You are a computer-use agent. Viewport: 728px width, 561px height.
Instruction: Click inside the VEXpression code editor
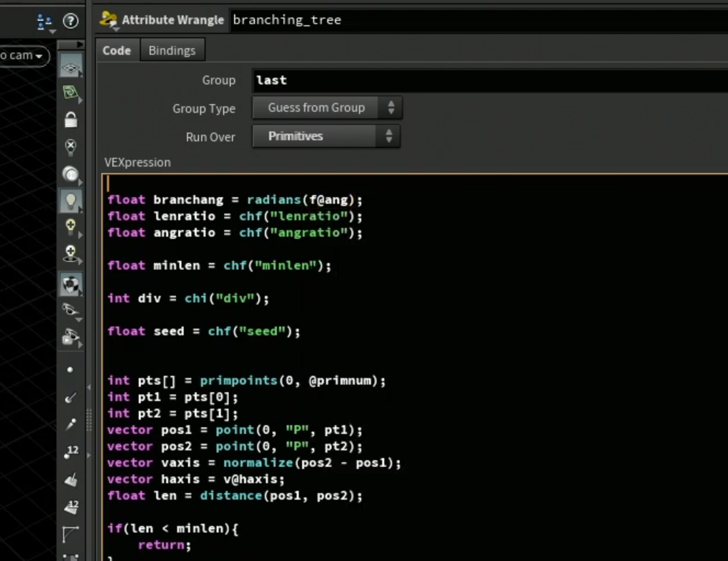pos(415,367)
